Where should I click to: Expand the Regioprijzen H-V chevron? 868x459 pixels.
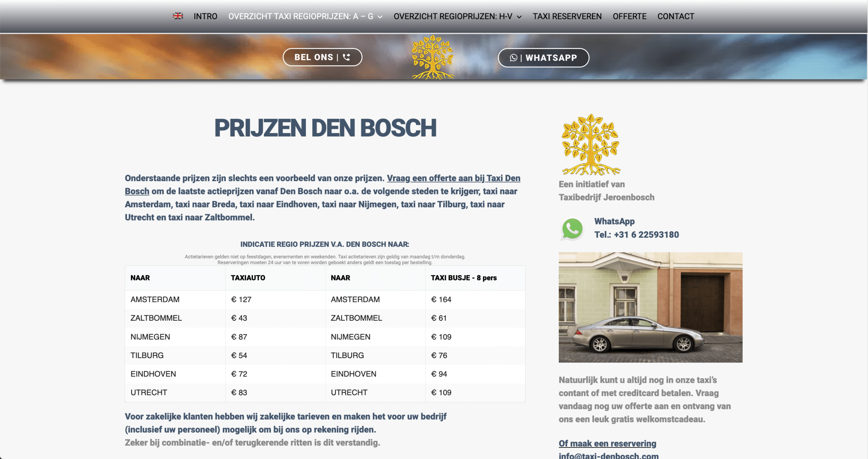[x=519, y=17]
